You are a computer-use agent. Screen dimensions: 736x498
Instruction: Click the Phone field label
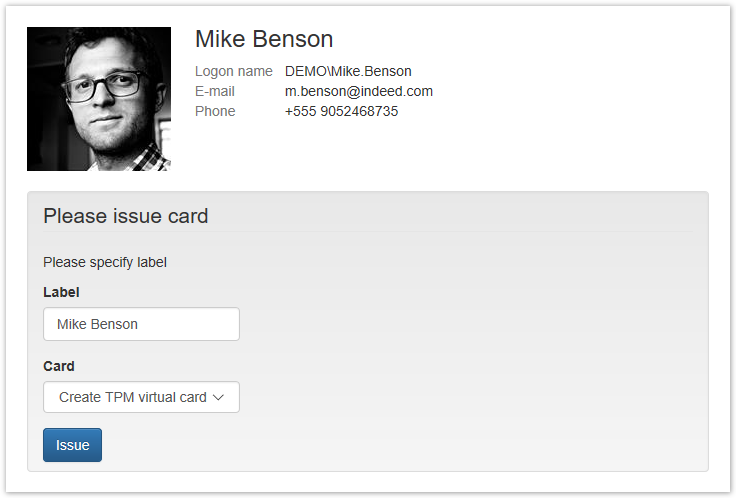(x=215, y=111)
